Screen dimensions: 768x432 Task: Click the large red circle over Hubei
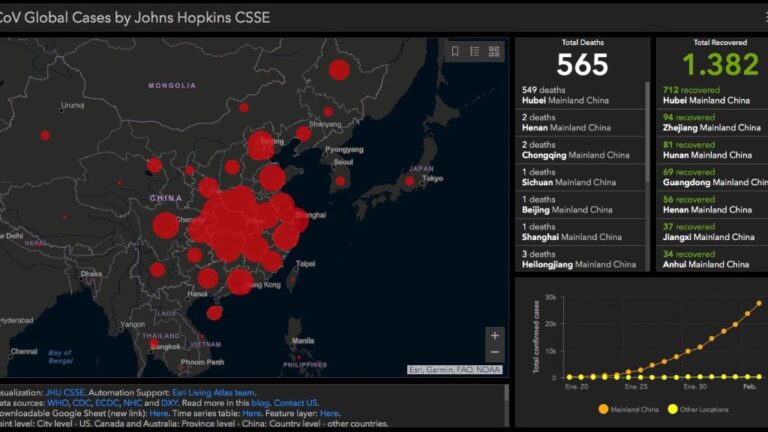coord(232,217)
